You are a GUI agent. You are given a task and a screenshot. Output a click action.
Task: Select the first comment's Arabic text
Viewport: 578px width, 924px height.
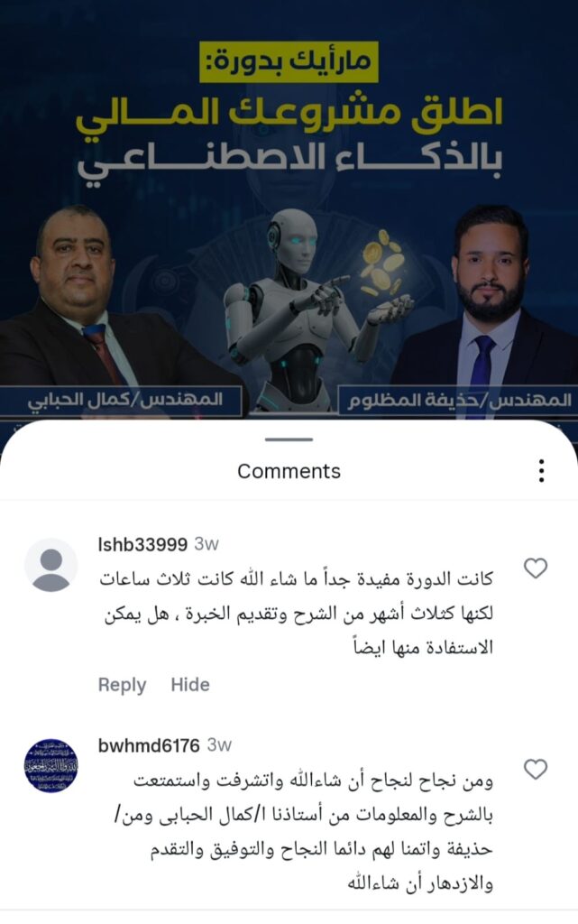[296, 614]
